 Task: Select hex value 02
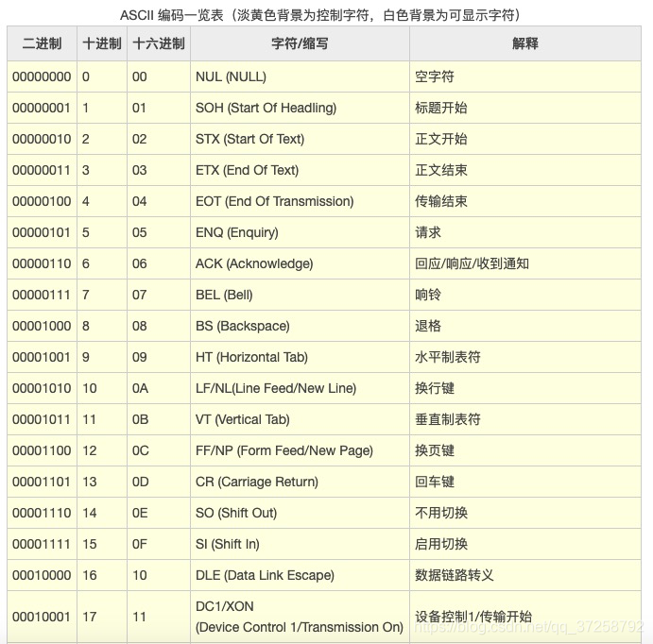159,139
